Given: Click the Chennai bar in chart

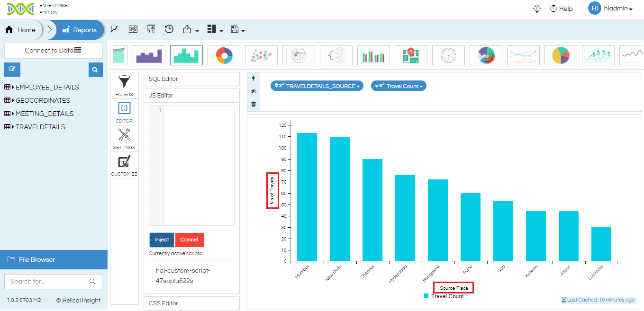Looking at the screenshot, I should tap(372, 210).
